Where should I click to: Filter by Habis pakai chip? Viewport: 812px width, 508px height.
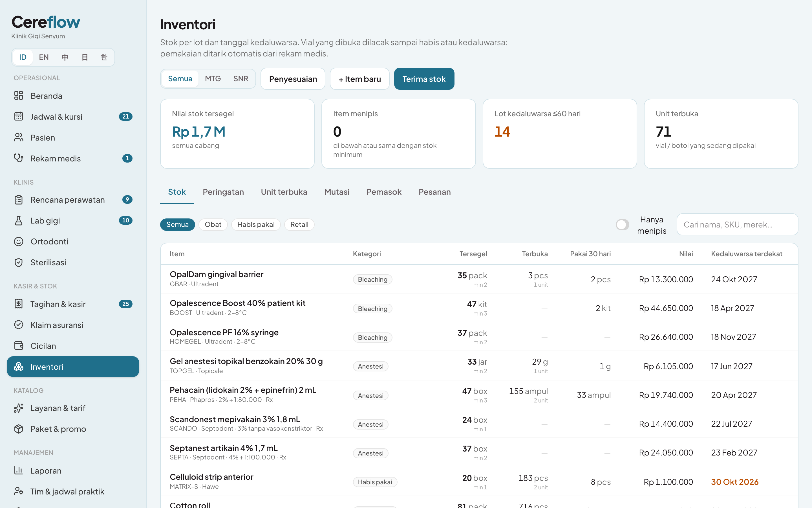[x=256, y=224]
